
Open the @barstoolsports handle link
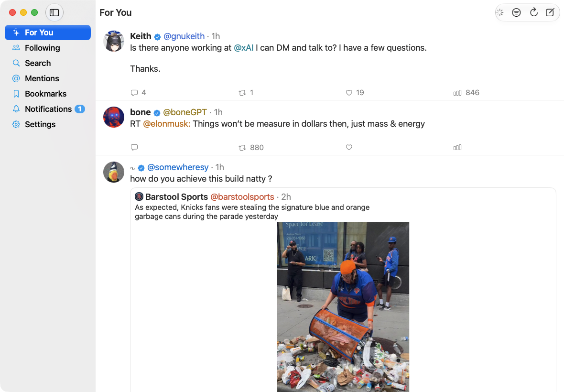pyautogui.click(x=242, y=197)
